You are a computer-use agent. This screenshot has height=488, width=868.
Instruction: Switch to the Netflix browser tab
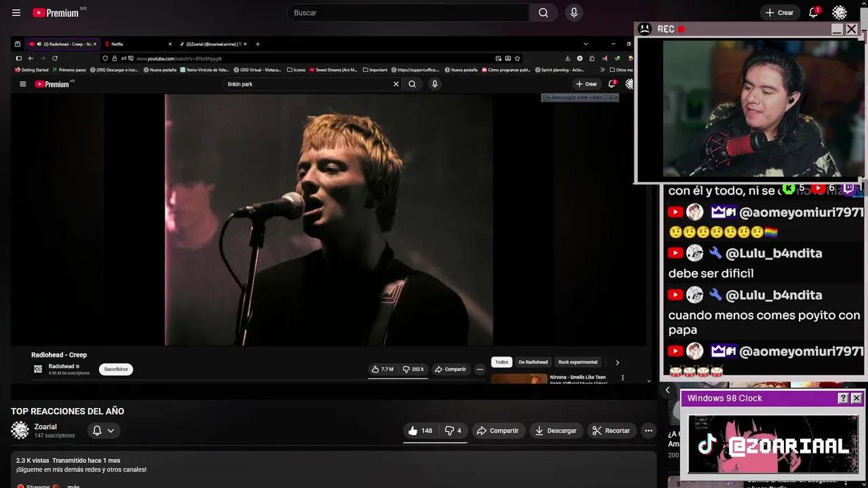point(138,44)
